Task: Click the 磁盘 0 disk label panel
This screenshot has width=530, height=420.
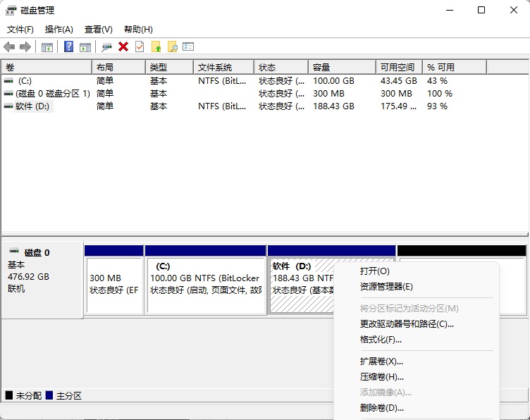Action: [x=42, y=280]
